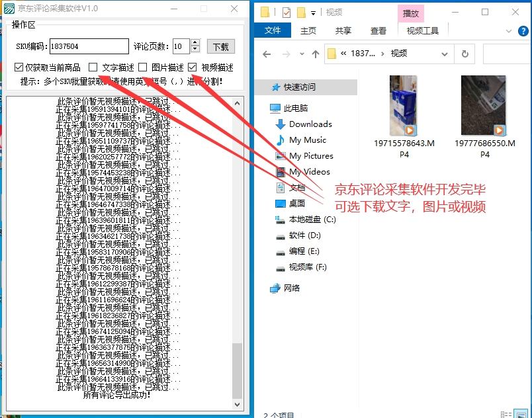
Task: Click the 播放 contextual tab header
Action: coord(410,14)
